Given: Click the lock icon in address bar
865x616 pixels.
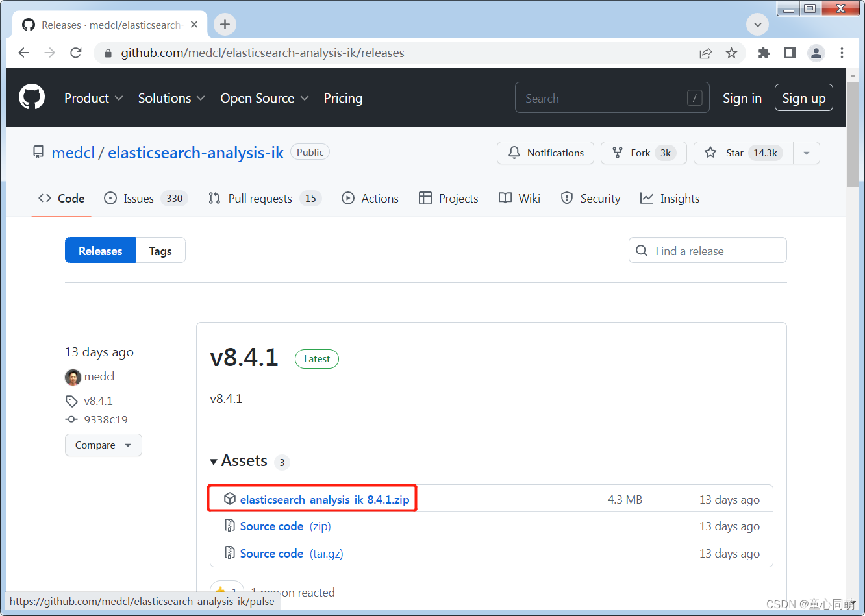Looking at the screenshot, I should point(108,53).
